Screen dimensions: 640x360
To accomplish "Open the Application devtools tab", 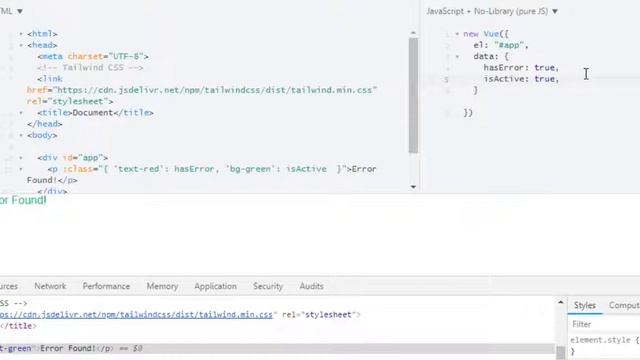I will (215, 286).
